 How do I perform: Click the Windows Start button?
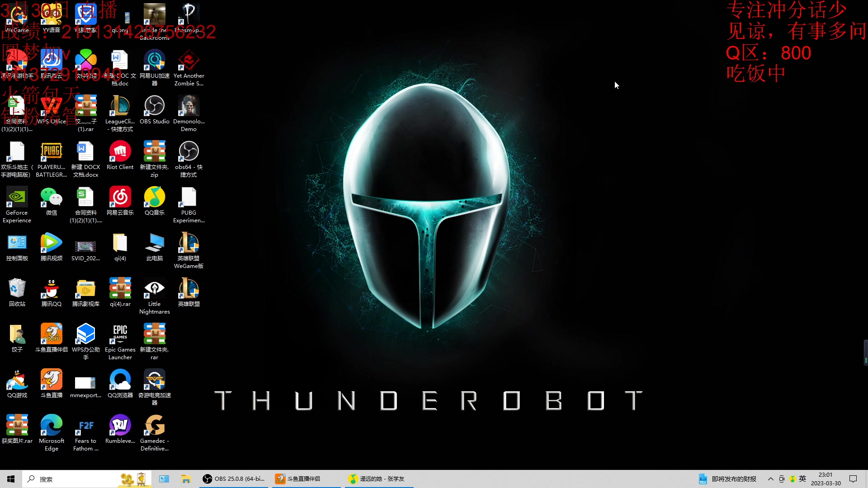11,479
